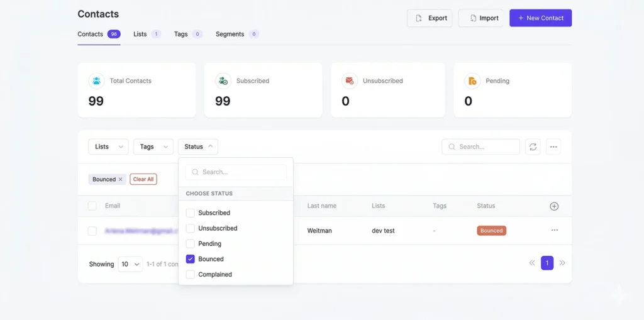The width and height of the screenshot is (644, 320).
Task: Go to the first page double-arrow
Action: tap(532, 263)
